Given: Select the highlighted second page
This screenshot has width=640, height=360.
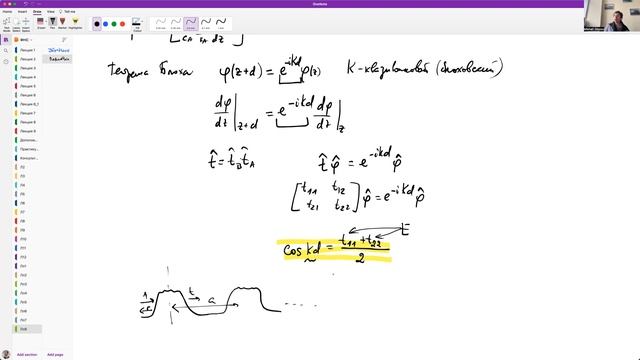Looking at the screenshot, I should [58, 59].
